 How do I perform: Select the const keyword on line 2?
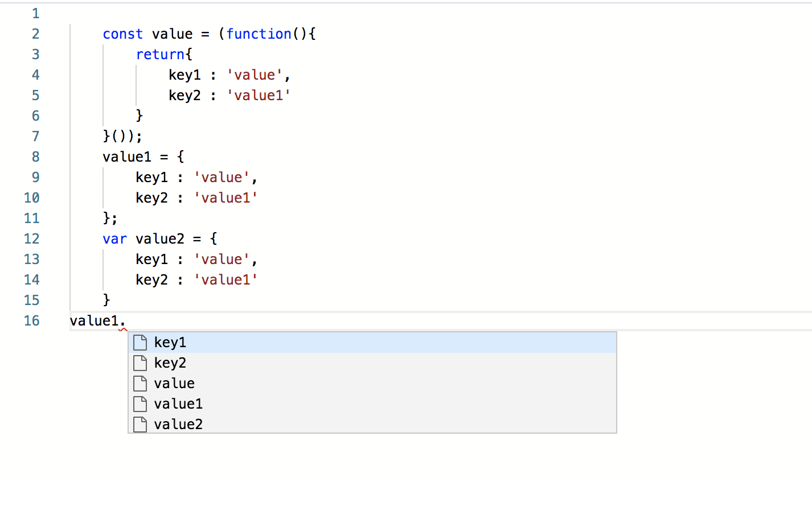[122, 34]
